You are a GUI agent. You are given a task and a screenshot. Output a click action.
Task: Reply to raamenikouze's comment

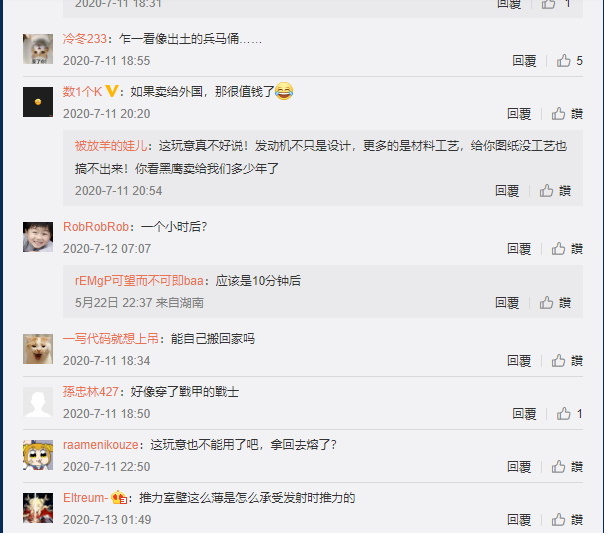pos(519,467)
